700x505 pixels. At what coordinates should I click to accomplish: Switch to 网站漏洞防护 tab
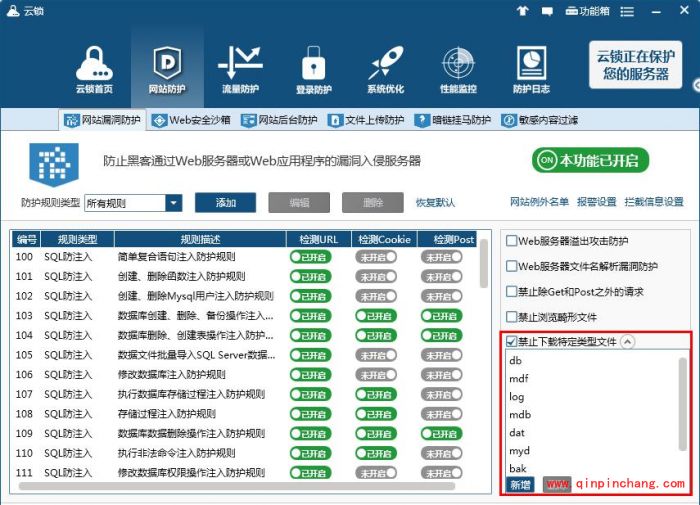click(x=102, y=120)
